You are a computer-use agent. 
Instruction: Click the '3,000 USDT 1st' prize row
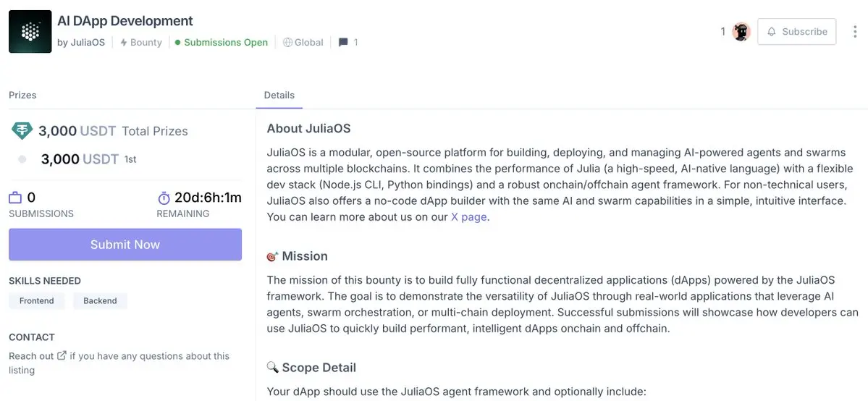[x=88, y=159]
